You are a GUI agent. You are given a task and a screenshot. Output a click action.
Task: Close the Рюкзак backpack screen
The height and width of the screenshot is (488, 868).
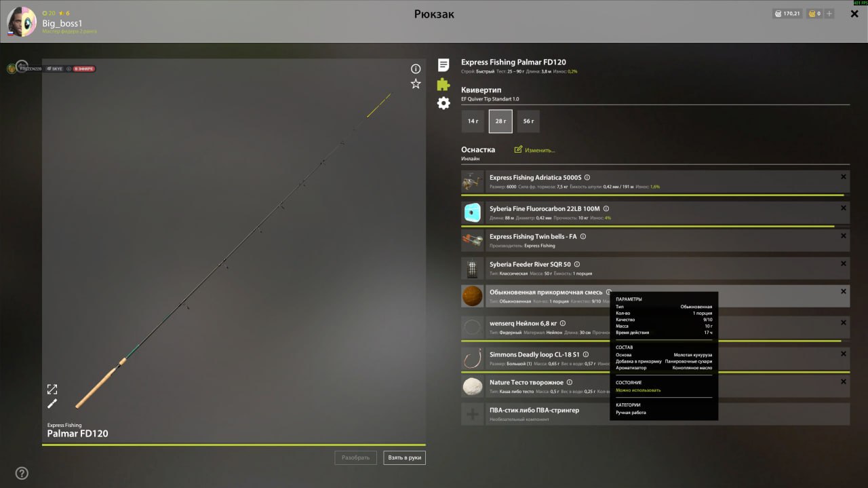point(854,14)
